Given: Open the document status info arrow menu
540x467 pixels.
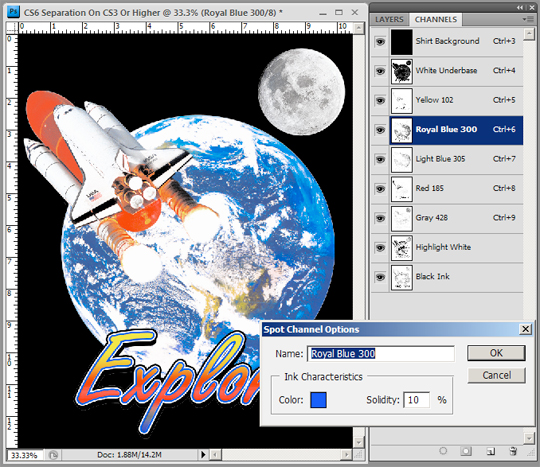Looking at the screenshot, I should tap(203, 455).
